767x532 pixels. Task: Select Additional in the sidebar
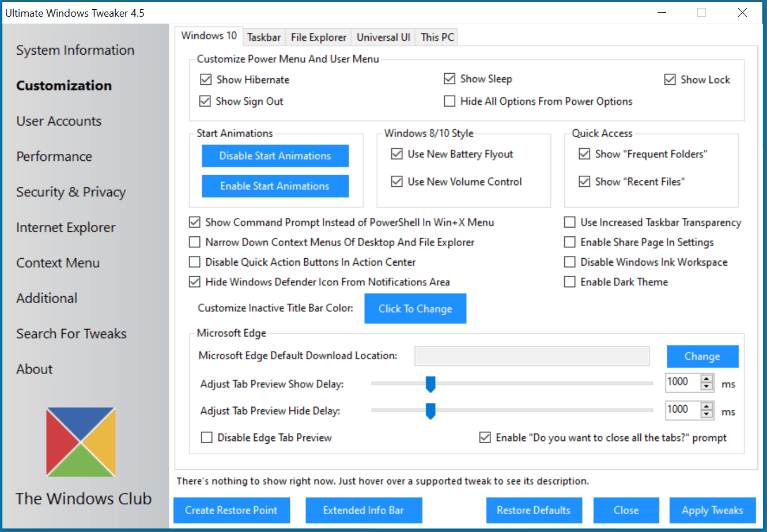click(47, 298)
